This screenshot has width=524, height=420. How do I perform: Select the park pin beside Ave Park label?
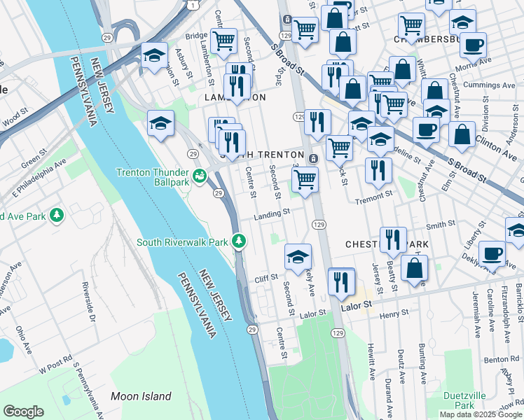click(57, 216)
